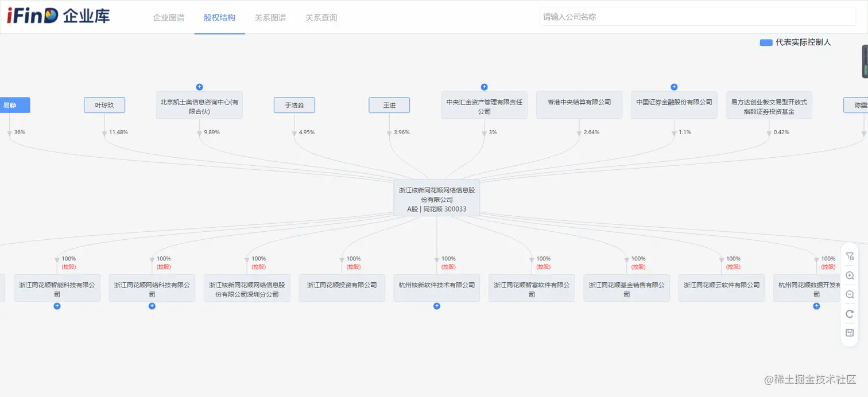
Task: Switch to the 股权结构 tab
Action: (219, 18)
